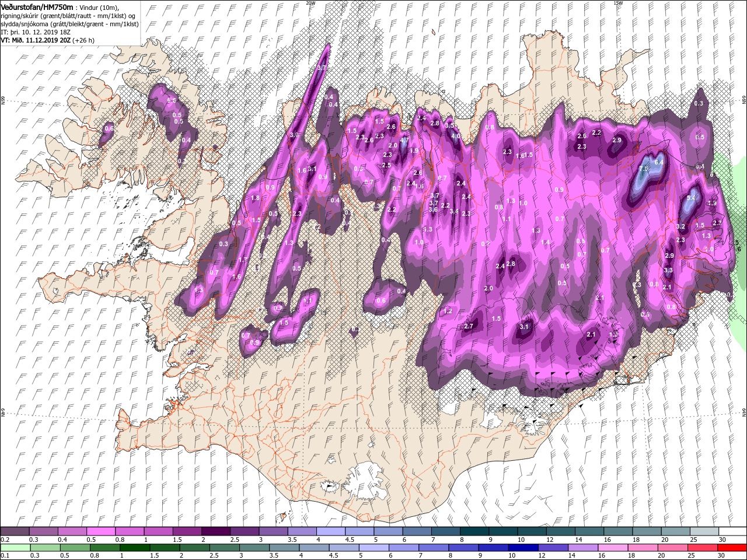The height and width of the screenshot is (560, 747).
Task: Click the 1.8 snowfall value in the west
Action: [255, 198]
